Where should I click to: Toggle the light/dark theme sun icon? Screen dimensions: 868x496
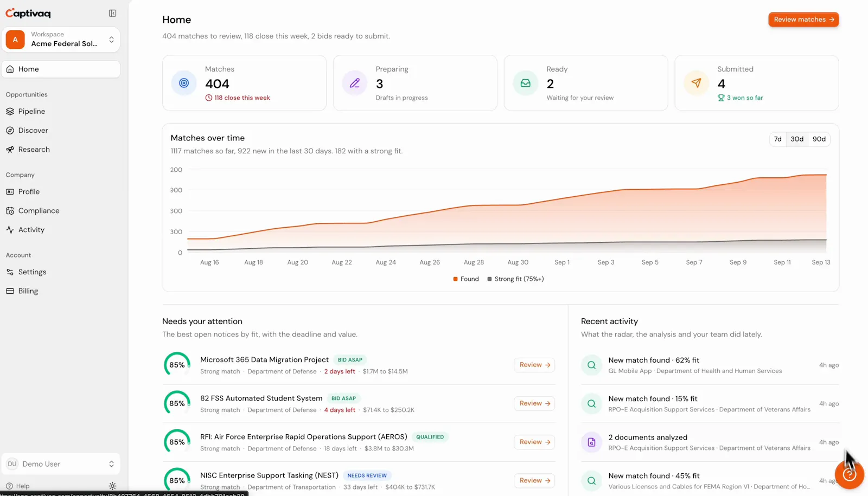tap(112, 486)
